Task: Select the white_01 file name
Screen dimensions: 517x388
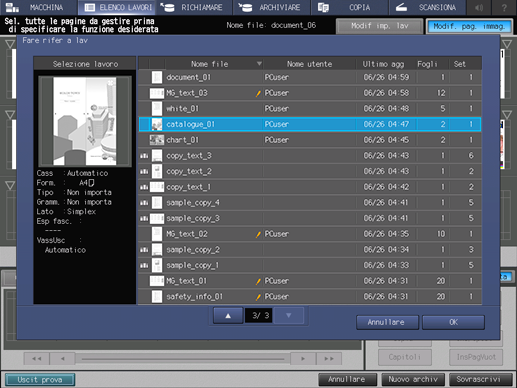Action: (x=182, y=109)
